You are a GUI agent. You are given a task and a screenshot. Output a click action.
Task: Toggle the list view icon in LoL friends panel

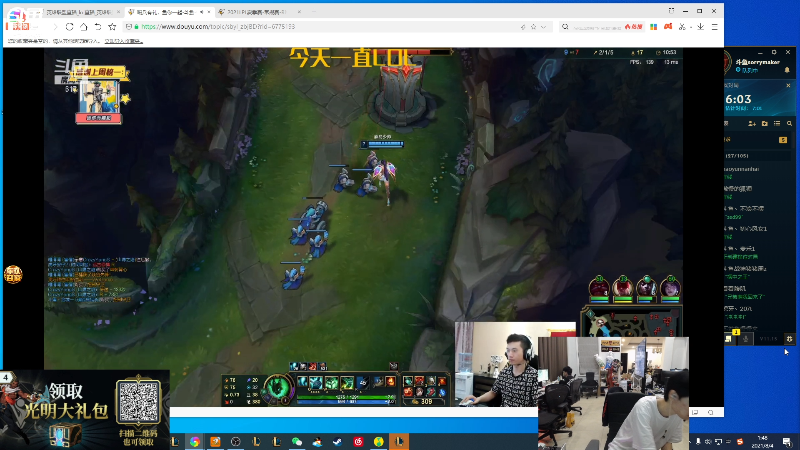[777, 123]
